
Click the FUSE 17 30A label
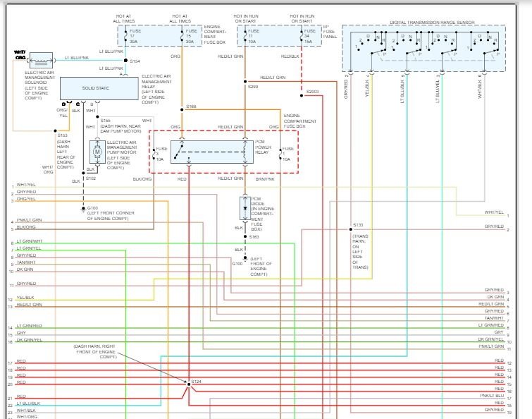click(135, 37)
